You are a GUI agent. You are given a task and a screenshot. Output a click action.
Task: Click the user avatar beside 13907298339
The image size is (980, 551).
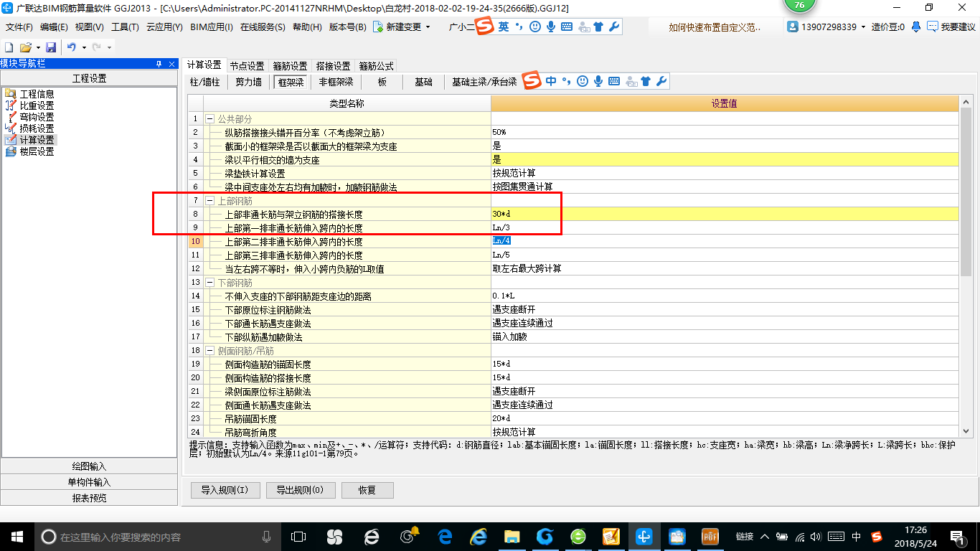coord(793,27)
